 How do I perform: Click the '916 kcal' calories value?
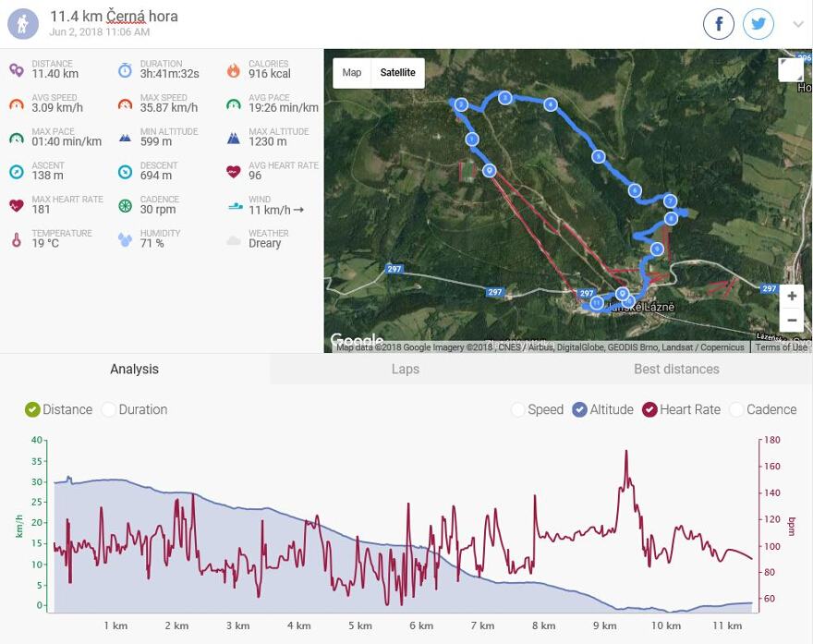(270, 74)
